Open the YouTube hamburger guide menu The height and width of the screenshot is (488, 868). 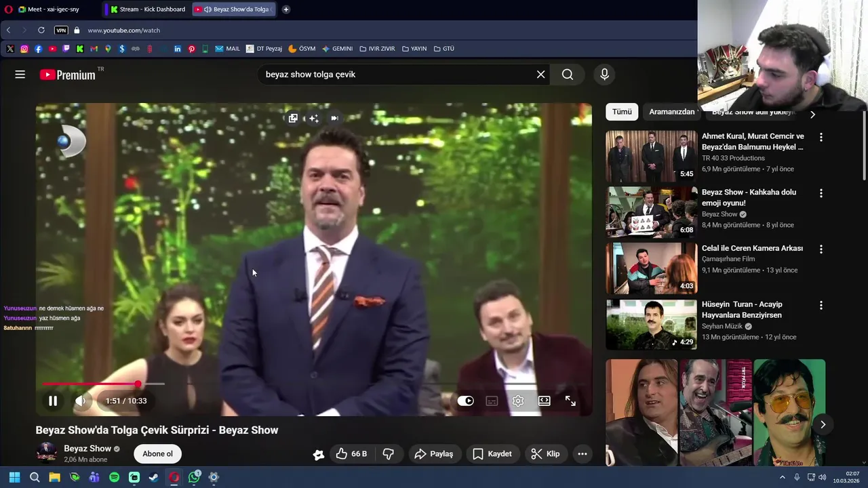tap(20, 75)
